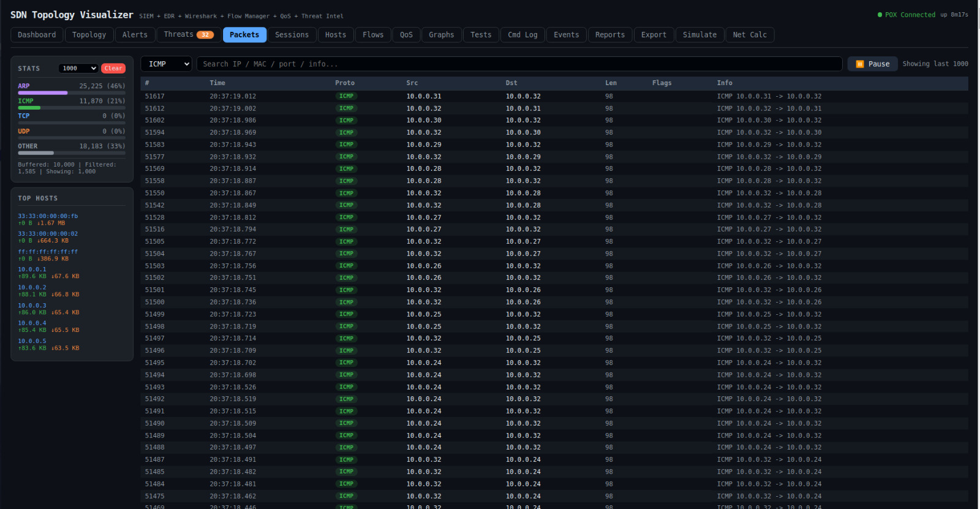
Task: Click the Info text of packet 51475
Action: click(769, 496)
